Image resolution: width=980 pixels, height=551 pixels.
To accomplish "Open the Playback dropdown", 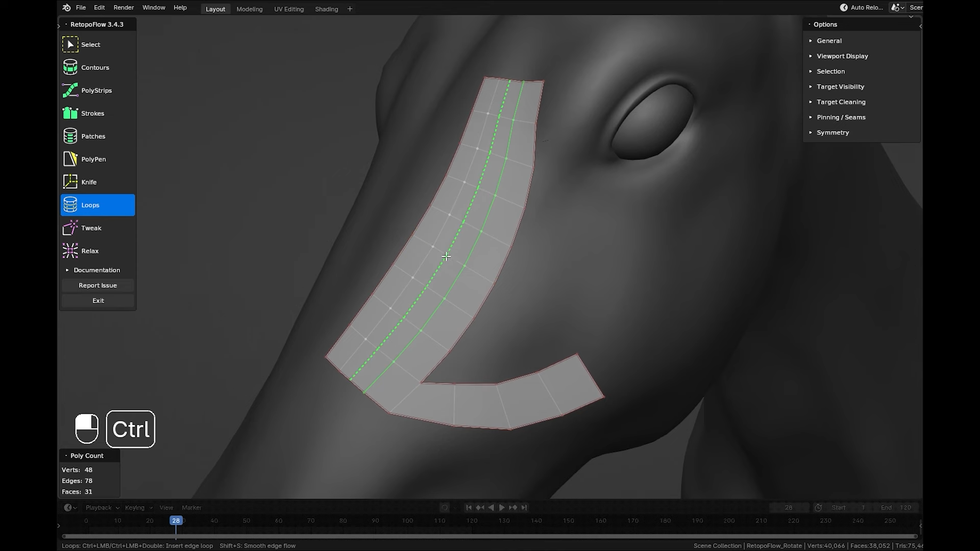I will pyautogui.click(x=102, y=507).
